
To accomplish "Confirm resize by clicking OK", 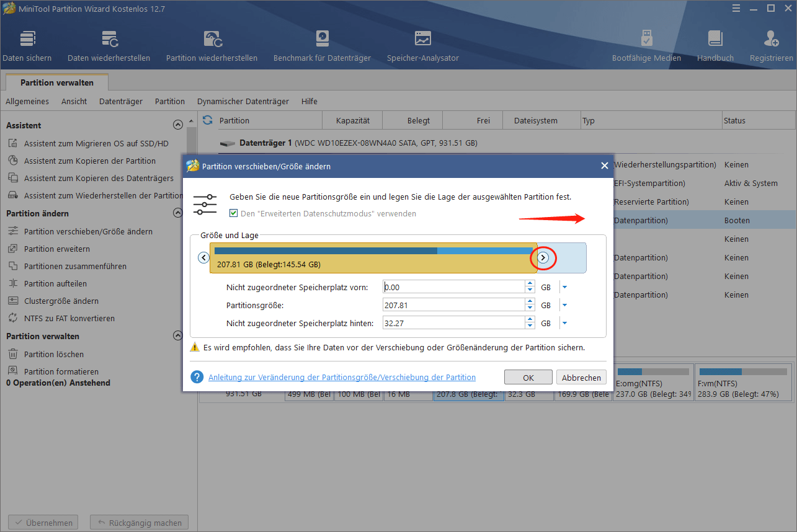I will (528, 377).
